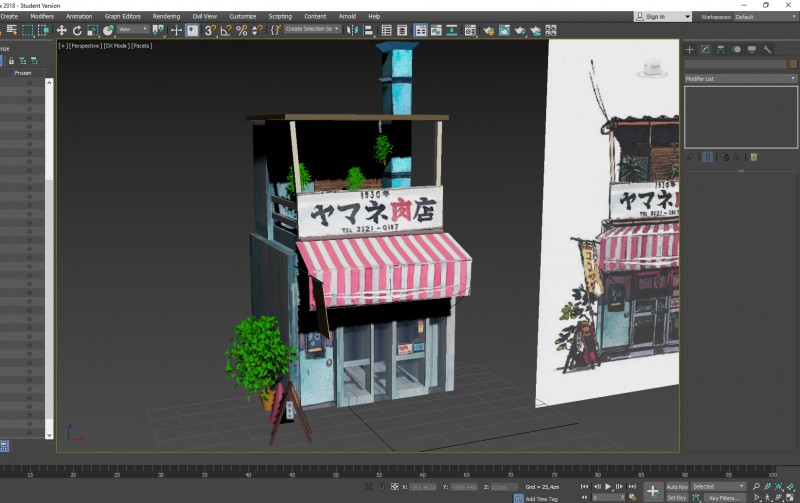
Task: Play the animation with Play button
Action: (x=608, y=487)
